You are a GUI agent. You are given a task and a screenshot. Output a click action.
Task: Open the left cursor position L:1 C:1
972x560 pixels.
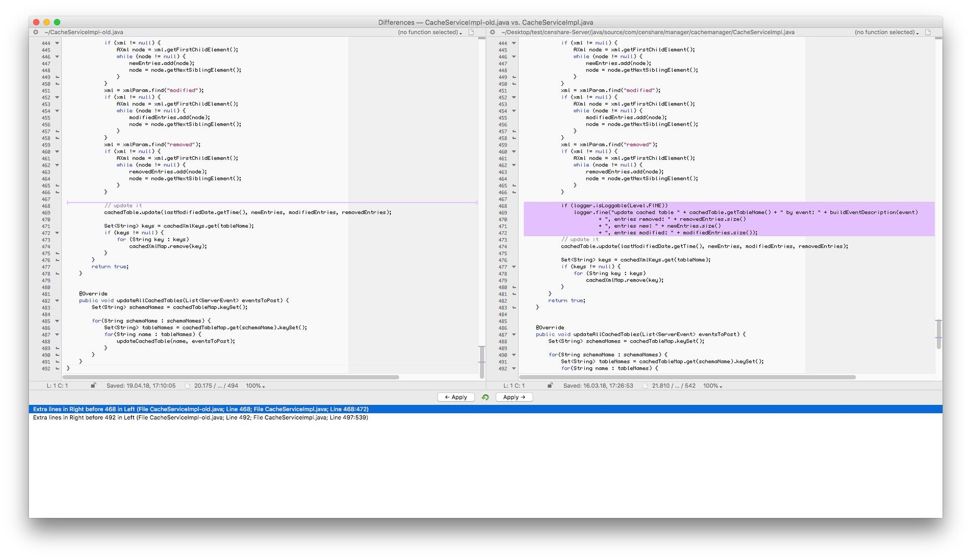[x=57, y=386]
